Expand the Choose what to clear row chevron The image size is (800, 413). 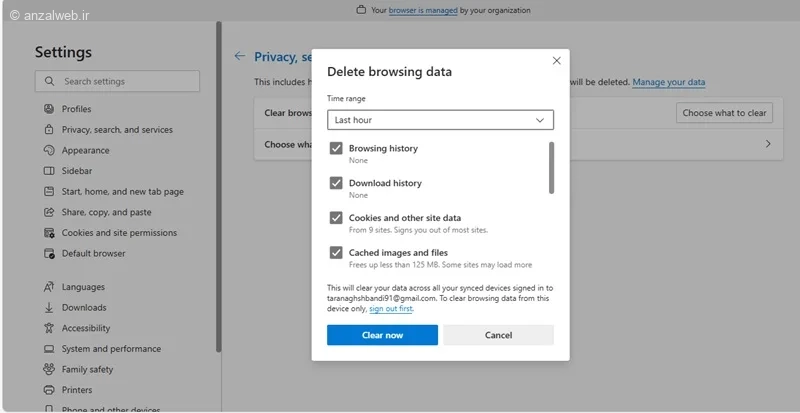(x=768, y=144)
